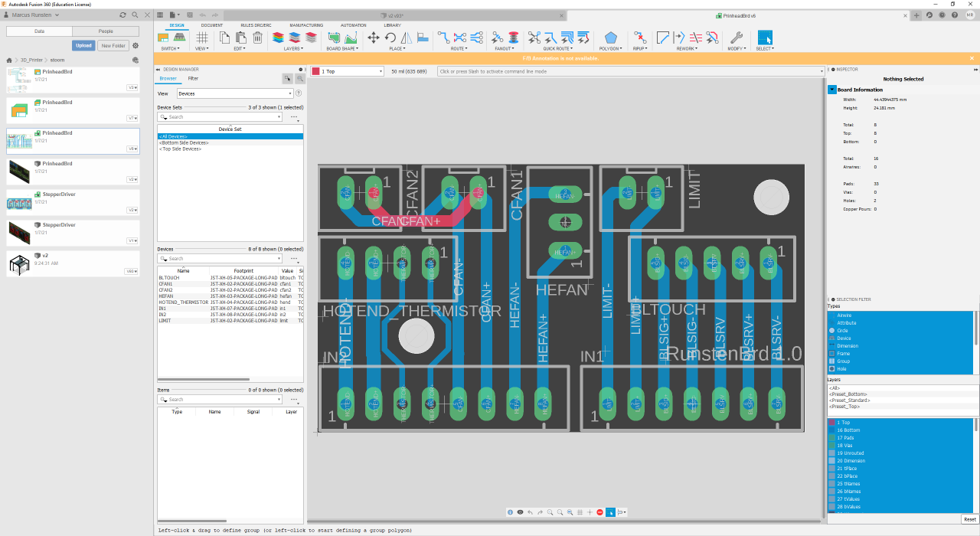This screenshot has width=980, height=536.
Task: Click the Delete trash icon in EDIT group
Action: click(x=257, y=37)
